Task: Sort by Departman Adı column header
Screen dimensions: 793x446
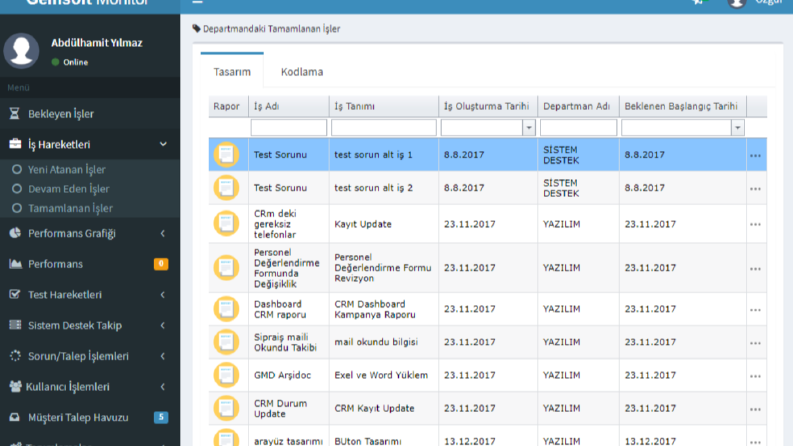Action: 577,106
